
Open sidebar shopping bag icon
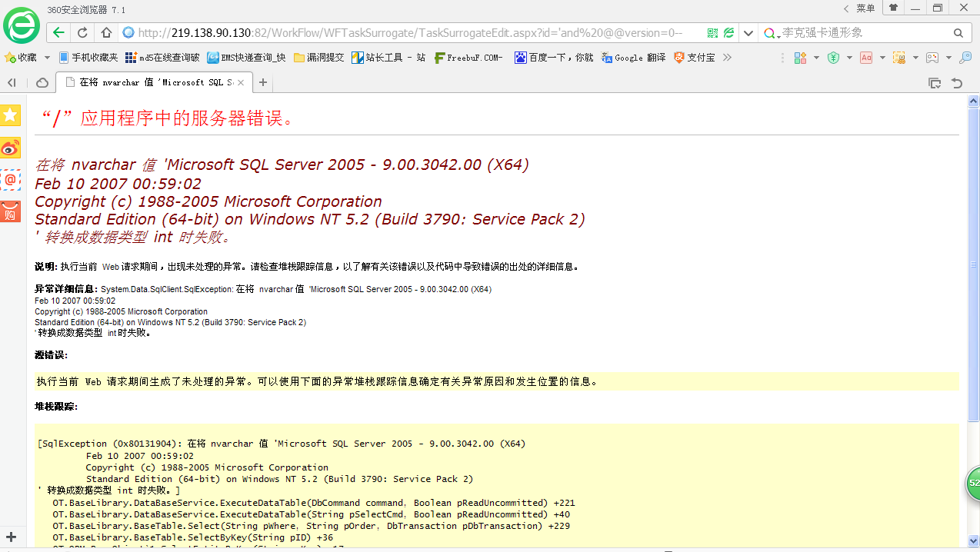click(11, 212)
